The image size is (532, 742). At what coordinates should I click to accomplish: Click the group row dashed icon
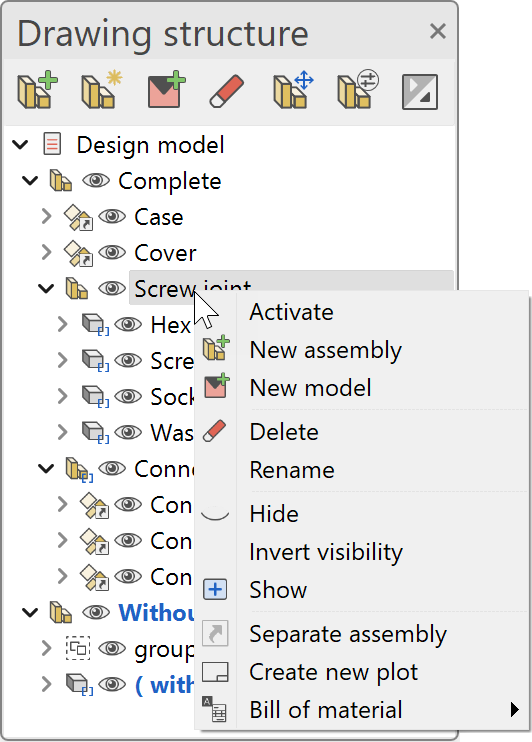click(78, 648)
